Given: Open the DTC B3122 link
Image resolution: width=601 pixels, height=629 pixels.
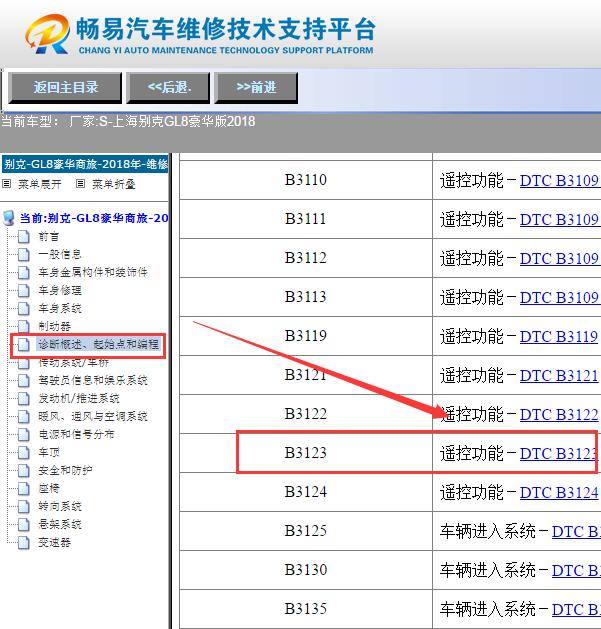Looking at the screenshot, I should click(x=559, y=414).
